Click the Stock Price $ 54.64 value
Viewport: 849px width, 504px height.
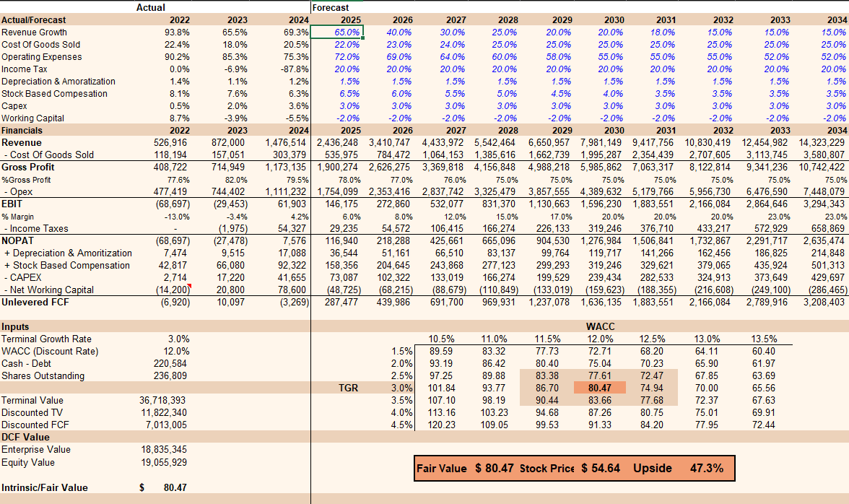[x=601, y=469]
